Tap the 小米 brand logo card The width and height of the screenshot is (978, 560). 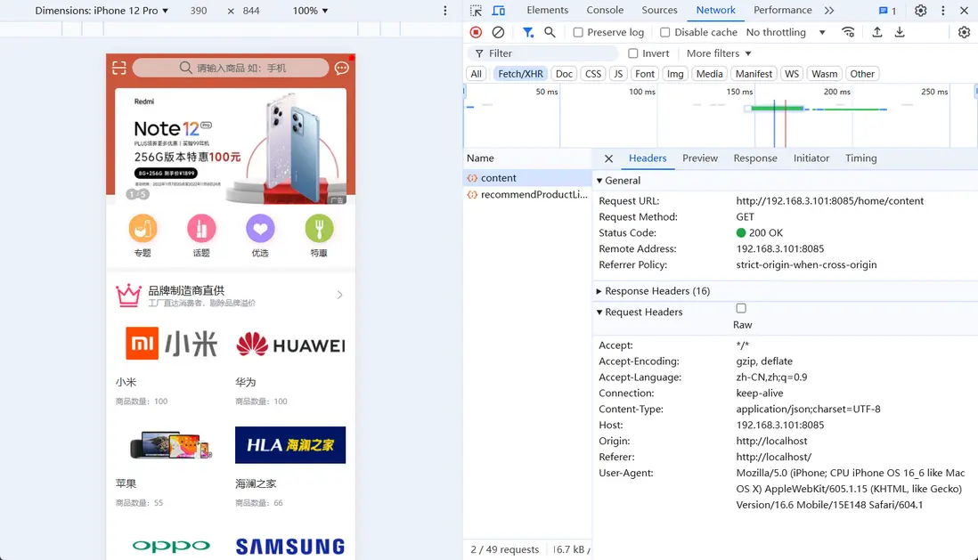click(x=171, y=344)
